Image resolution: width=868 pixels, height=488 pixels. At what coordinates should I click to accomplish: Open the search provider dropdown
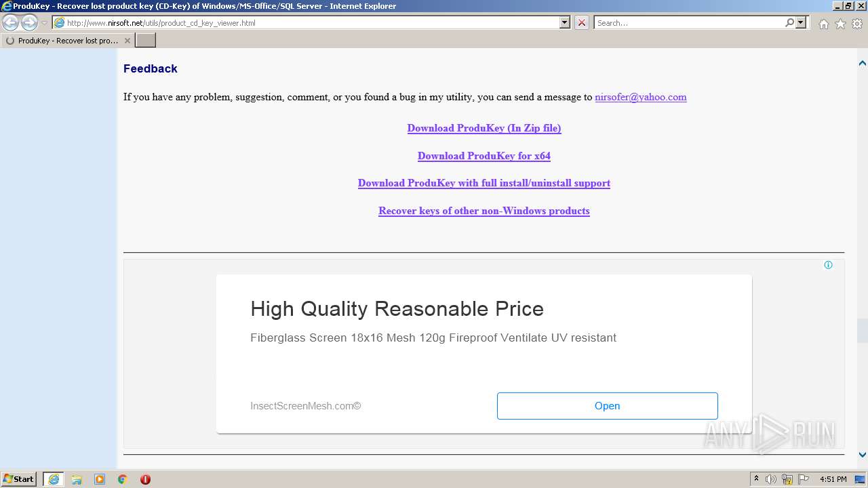801,23
